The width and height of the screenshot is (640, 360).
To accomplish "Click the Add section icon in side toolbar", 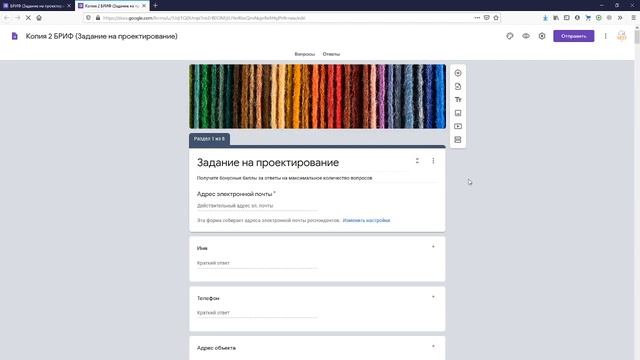I will pos(458,140).
